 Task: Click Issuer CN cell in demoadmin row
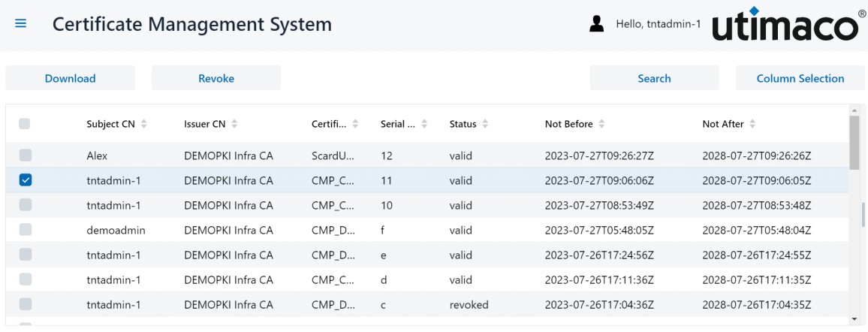[228, 230]
